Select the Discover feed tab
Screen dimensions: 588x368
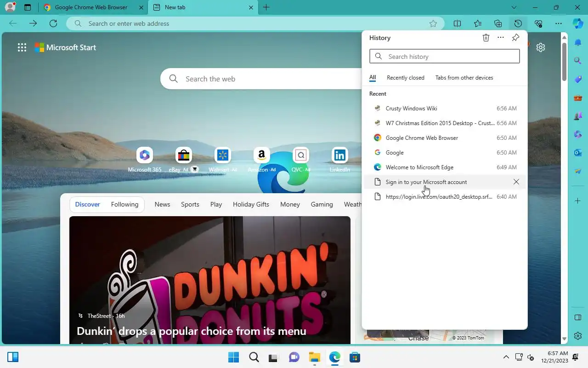87,204
